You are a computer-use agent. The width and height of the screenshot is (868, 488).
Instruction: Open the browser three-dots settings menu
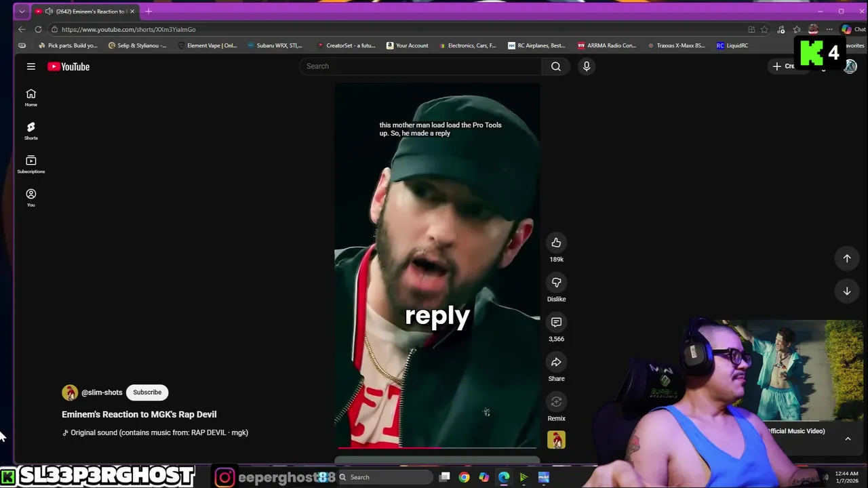(829, 29)
